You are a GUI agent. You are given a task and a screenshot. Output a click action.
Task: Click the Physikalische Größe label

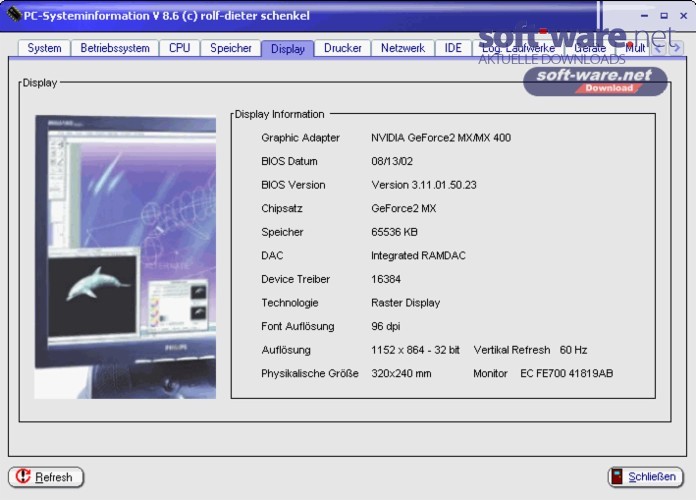309,373
